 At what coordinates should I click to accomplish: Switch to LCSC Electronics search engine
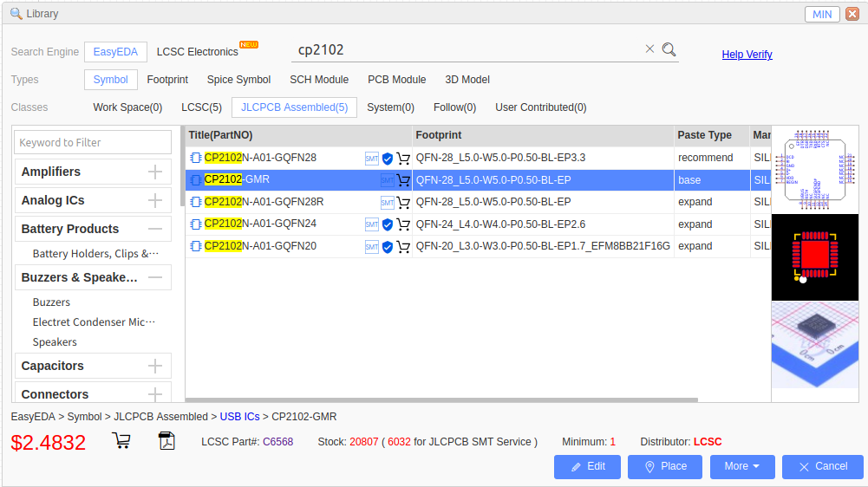[197, 52]
